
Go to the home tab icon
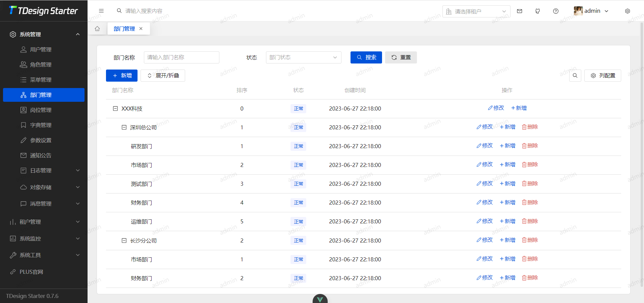pos(97,29)
